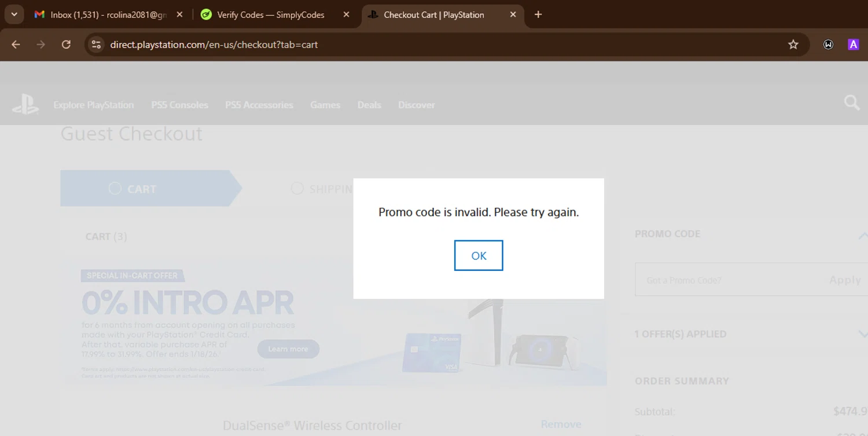This screenshot has width=868, height=436.
Task: Click the browser back arrow
Action: click(16, 45)
